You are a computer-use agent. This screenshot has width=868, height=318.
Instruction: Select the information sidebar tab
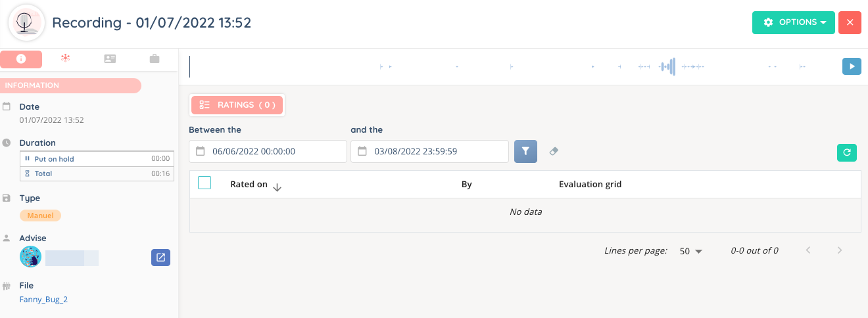[x=21, y=58]
